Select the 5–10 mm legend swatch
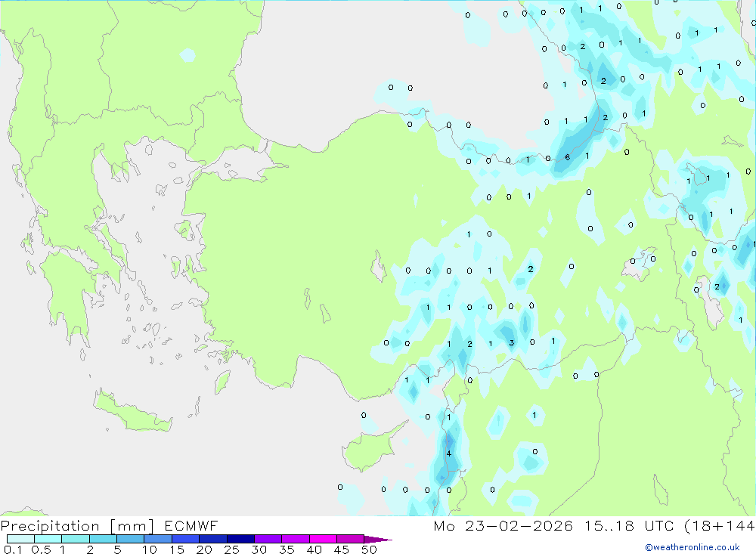 coord(130,539)
